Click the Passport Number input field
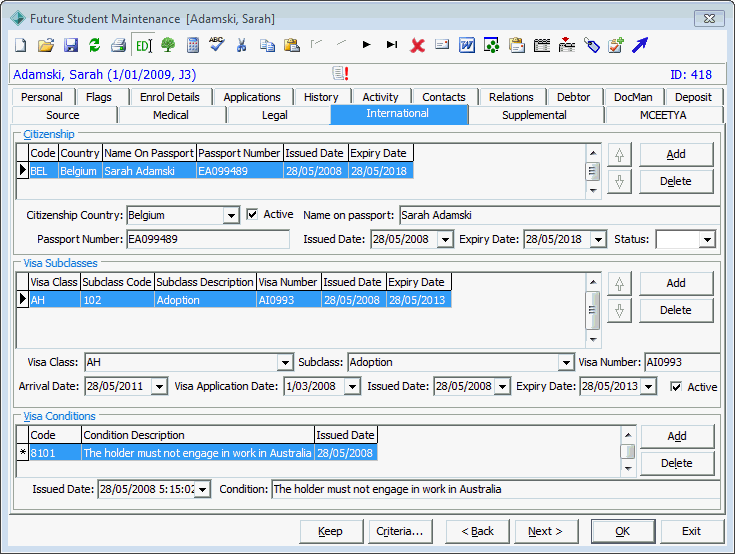The height and width of the screenshot is (554, 735). tap(208, 240)
